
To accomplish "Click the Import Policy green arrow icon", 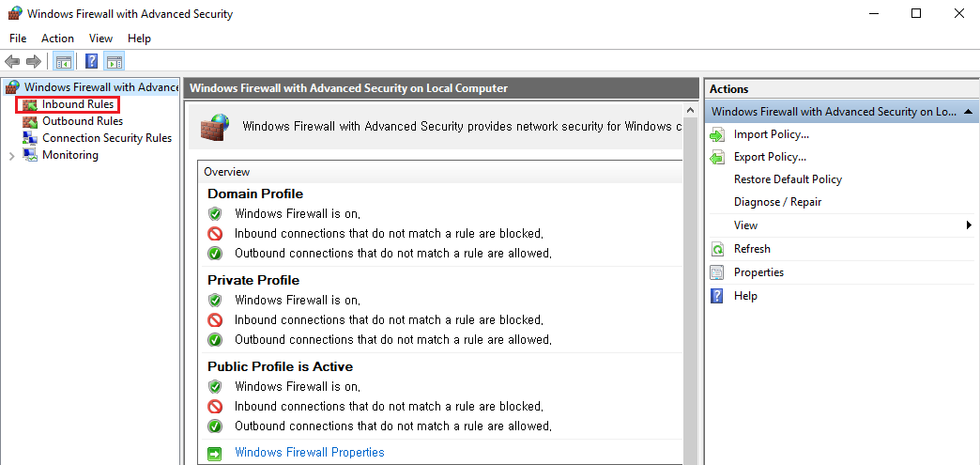I will click(x=718, y=134).
